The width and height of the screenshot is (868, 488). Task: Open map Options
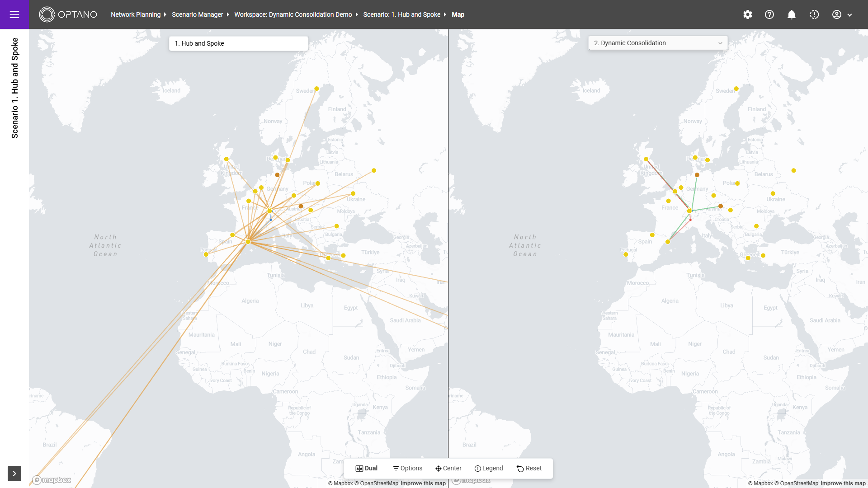407,468
